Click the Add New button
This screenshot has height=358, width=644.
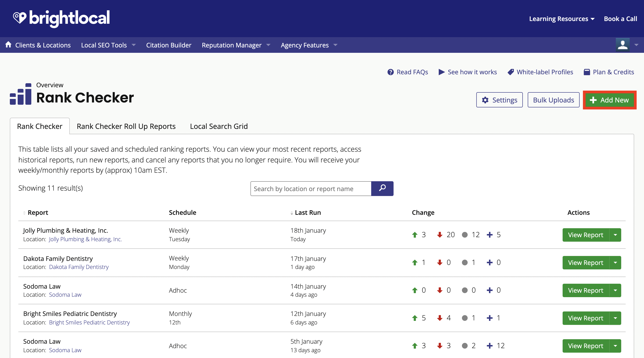[609, 100]
